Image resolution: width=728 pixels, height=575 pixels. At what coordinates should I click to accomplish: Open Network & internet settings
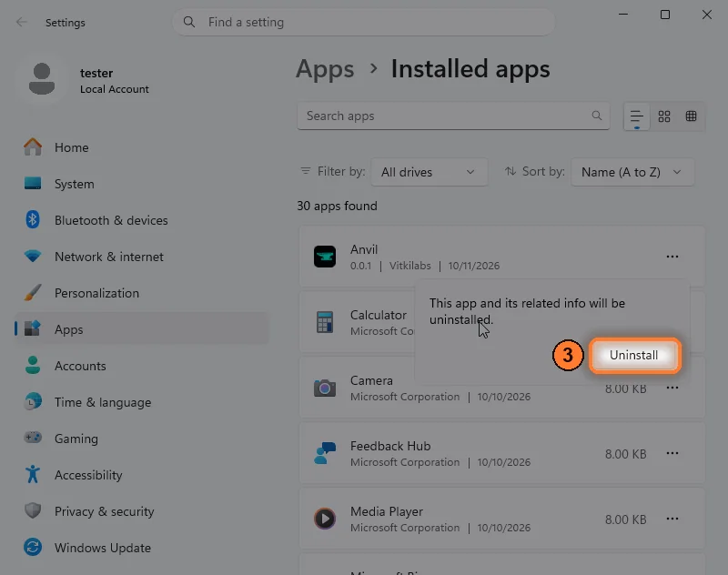[x=142, y=257]
